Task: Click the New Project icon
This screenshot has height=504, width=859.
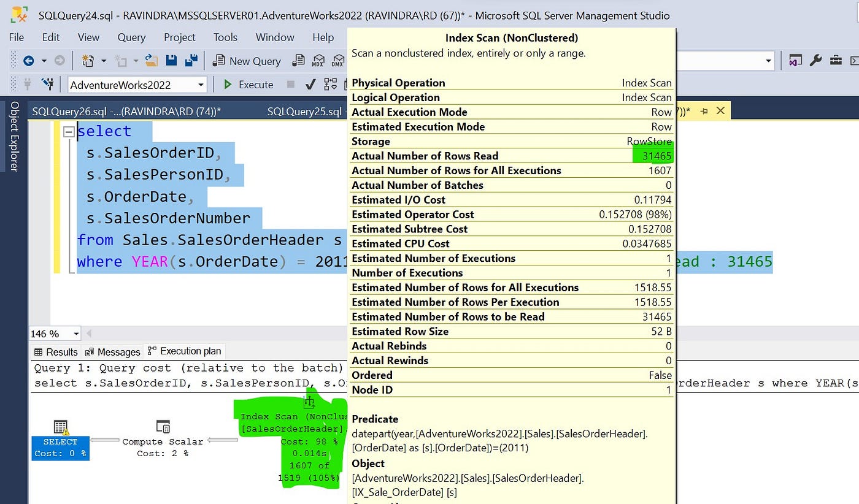Action: tap(88, 61)
